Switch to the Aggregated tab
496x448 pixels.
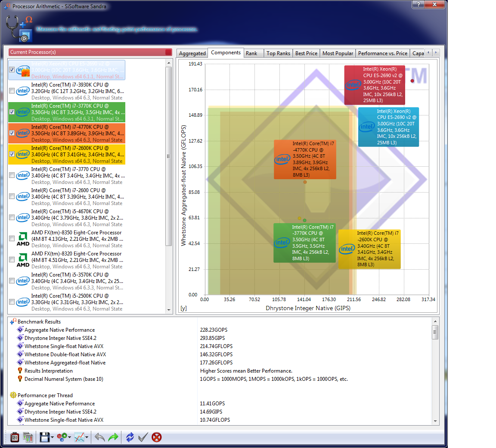[192, 53]
